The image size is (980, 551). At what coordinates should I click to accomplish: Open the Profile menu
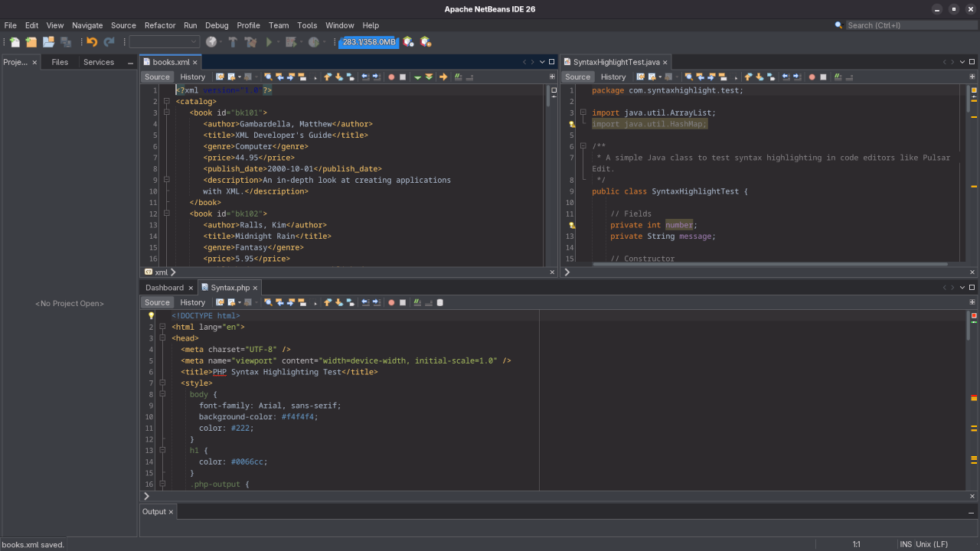[248, 25]
